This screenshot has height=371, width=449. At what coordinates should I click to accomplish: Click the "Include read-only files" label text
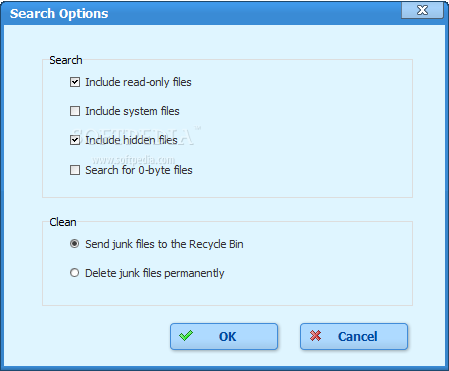138,82
